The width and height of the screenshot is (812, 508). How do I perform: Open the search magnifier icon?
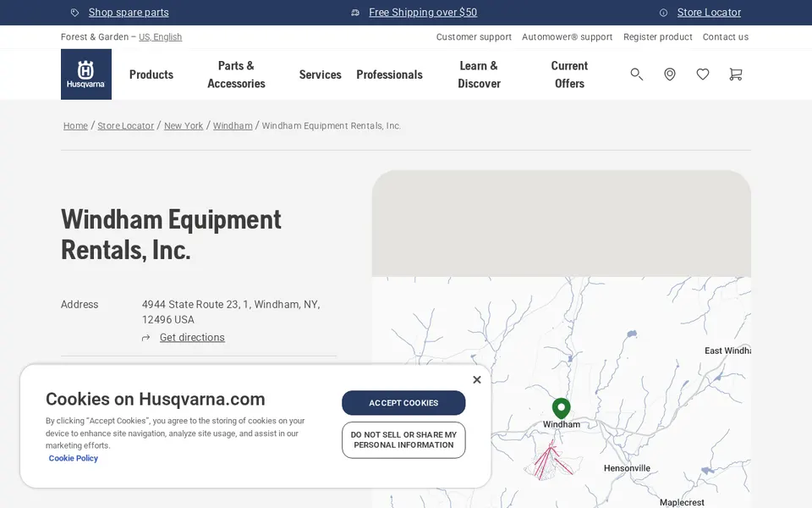tap(636, 75)
